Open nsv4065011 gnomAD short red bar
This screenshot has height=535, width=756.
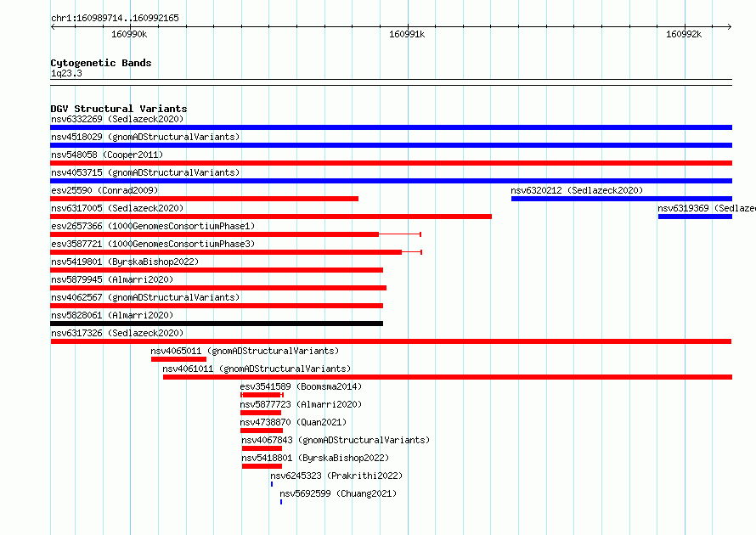point(178,359)
